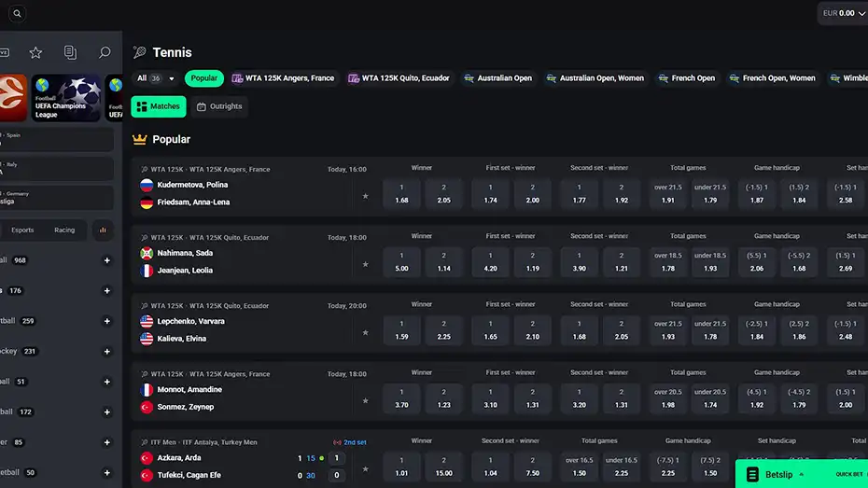868x488 pixels.
Task: Click the search magnifier icon in top bar
Action: pyautogui.click(x=17, y=14)
